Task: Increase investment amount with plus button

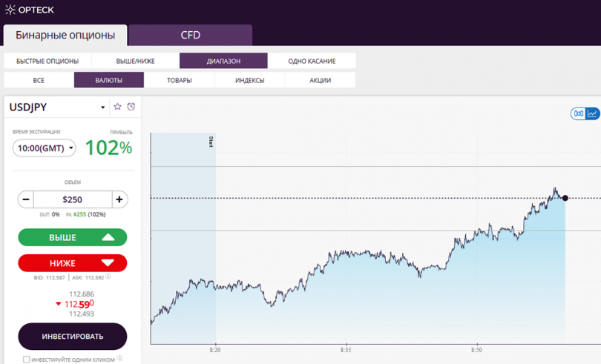Action: point(119,199)
